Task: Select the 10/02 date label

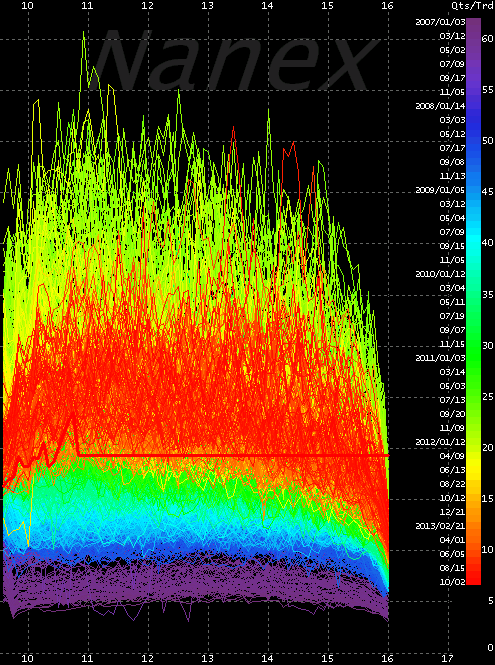Action: (453, 582)
